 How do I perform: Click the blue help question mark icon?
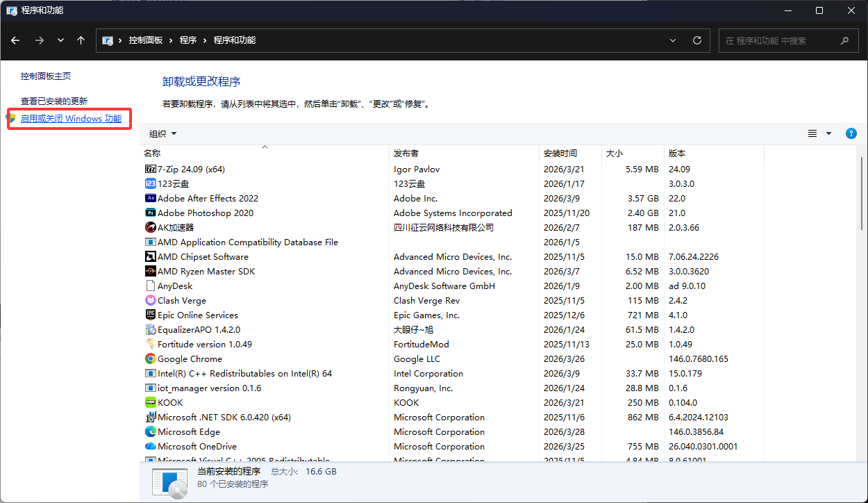(x=851, y=133)
